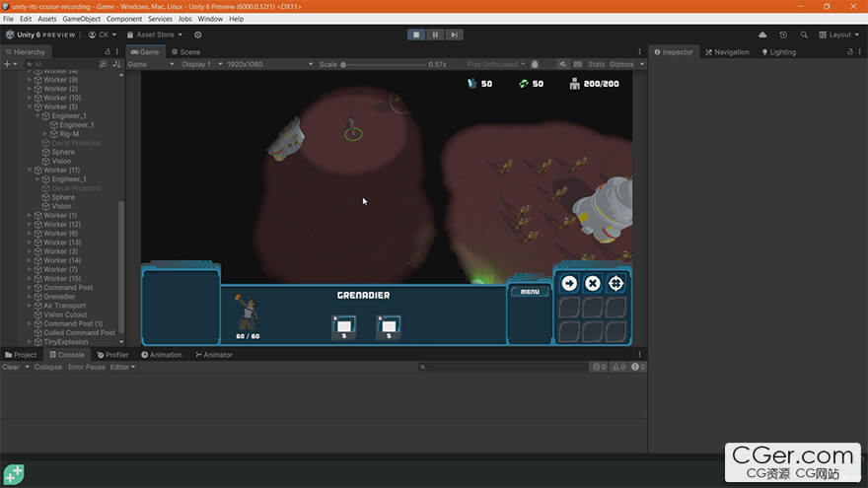Open the Unity search magnifier
Screen dimensions: 868x488
click(803, 35)
